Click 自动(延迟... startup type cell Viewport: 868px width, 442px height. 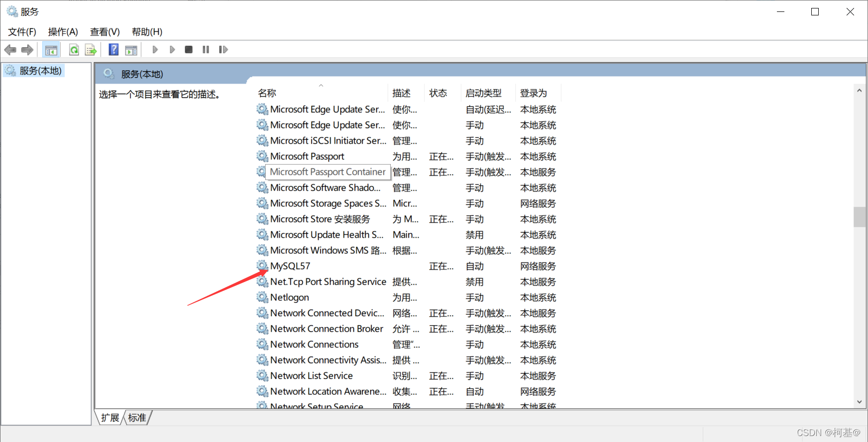tap(488, 109)
